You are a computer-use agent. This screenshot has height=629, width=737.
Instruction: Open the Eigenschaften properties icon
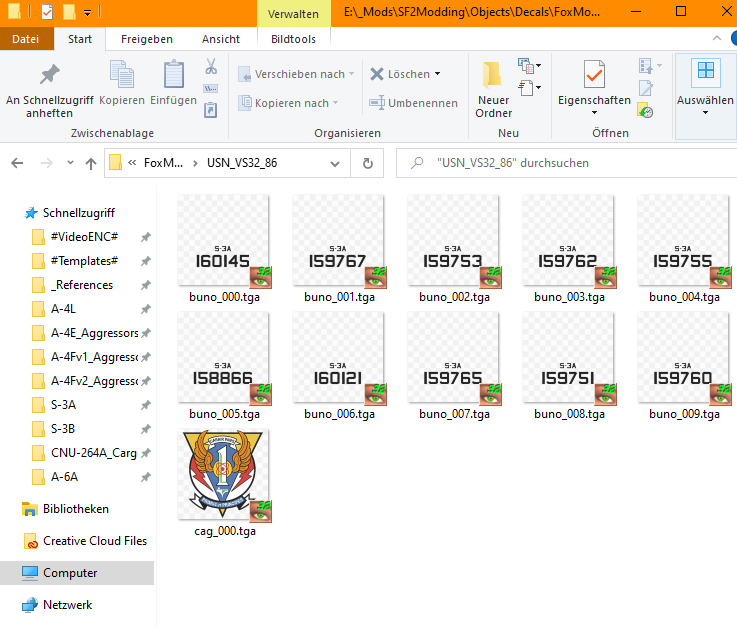pyautogui.click(x=594, y=75)
